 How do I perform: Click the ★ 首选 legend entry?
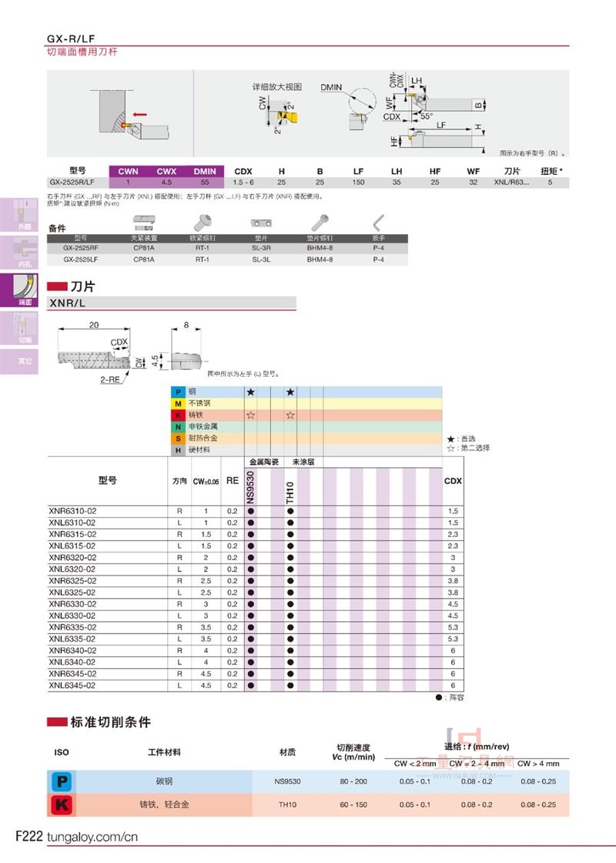click(x=461, y=438)
